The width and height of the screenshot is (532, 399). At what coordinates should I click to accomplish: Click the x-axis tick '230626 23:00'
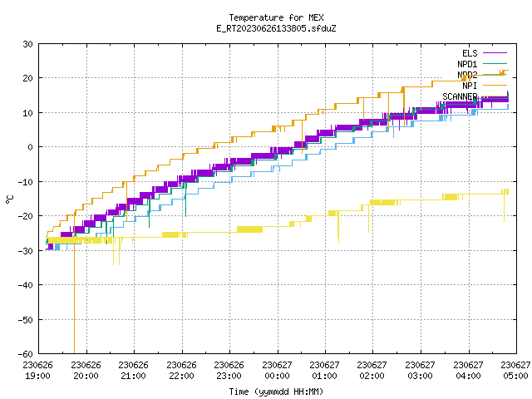(229, 371)
